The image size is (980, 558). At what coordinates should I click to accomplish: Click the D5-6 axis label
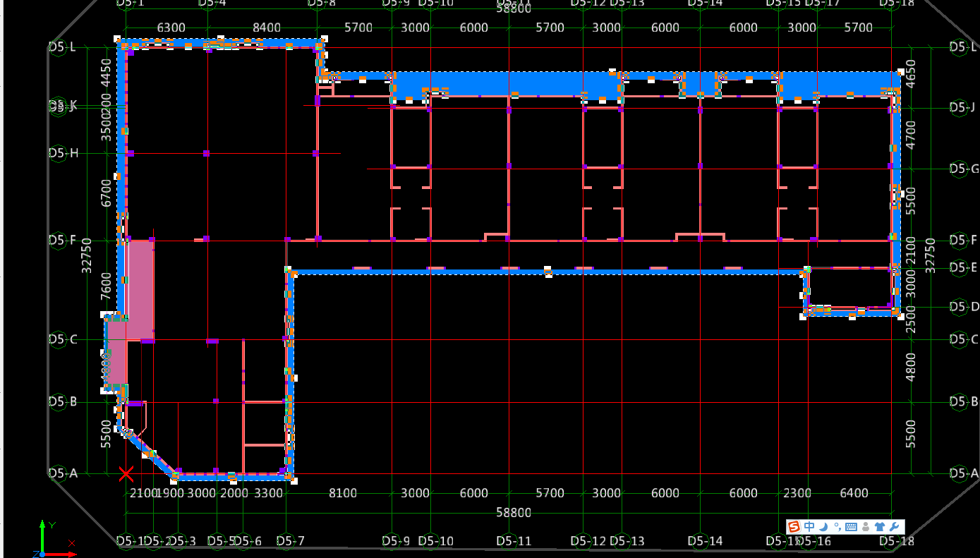[248, 541]
